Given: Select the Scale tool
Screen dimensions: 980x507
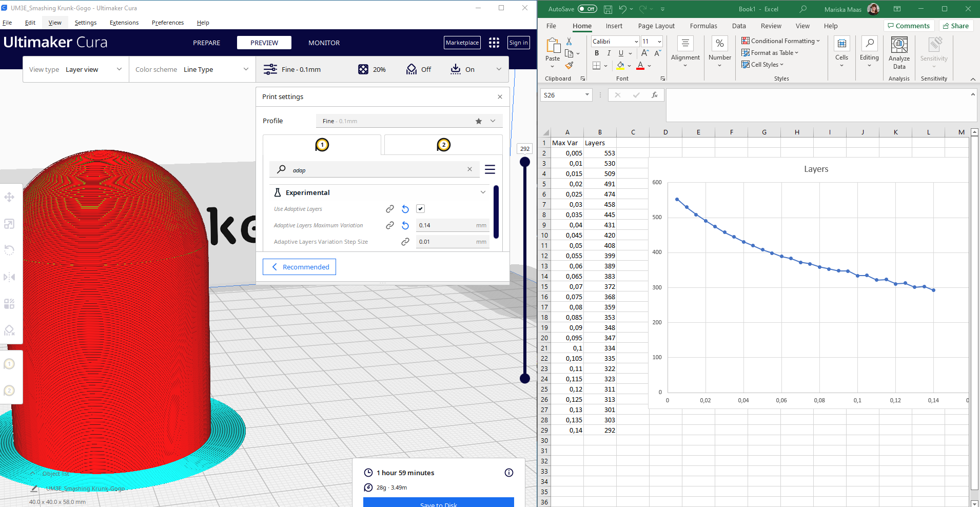Looking at the screenshot, I should pos(9,224).
